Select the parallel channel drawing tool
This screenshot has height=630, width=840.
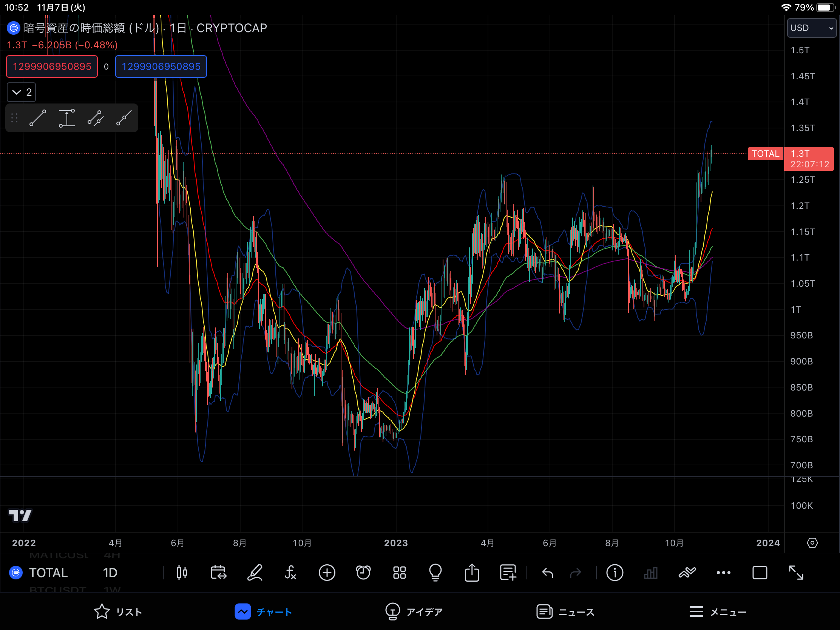pyautogui.click(x=95, y=118)
